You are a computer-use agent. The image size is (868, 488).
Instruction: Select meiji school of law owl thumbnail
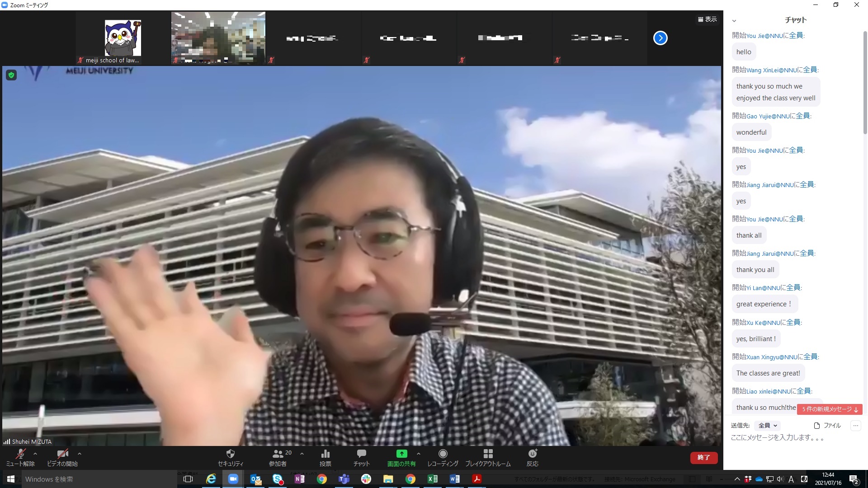[x=123, y=38]
